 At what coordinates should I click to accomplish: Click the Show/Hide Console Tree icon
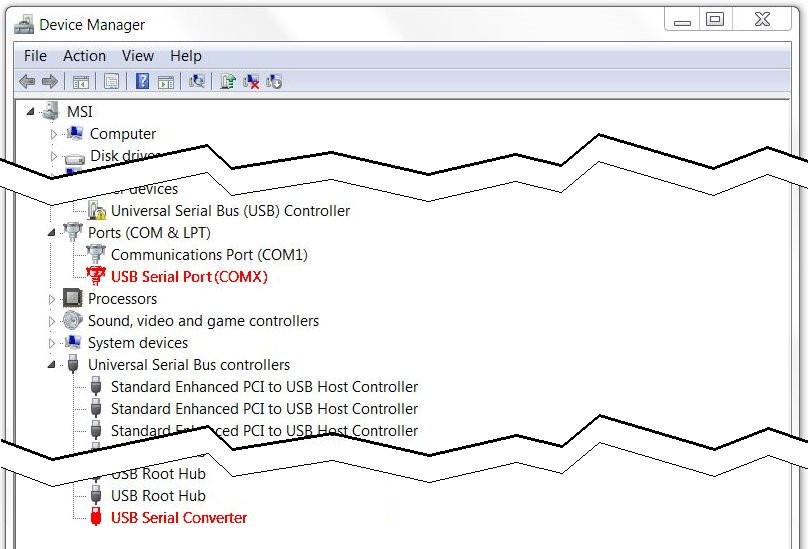point(81,82)
